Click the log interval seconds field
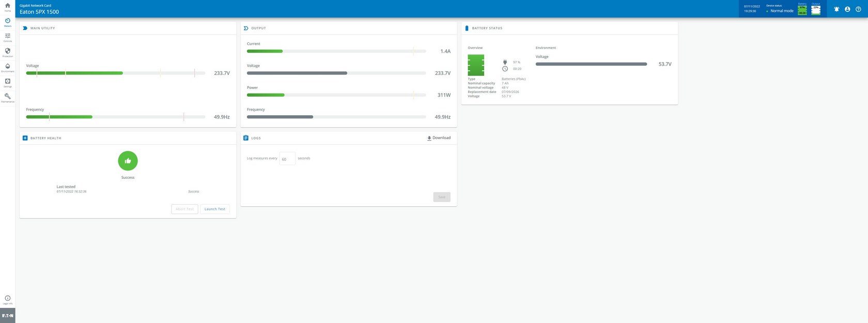This screenshot has height=323, width=868. (x=287, y=159)
